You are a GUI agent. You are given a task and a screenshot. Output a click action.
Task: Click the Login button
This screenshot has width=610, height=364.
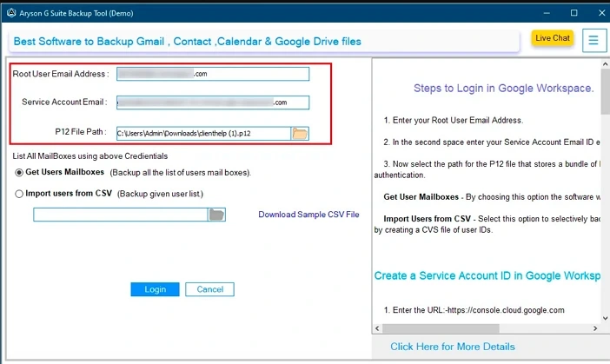click(x=155, y=289)
